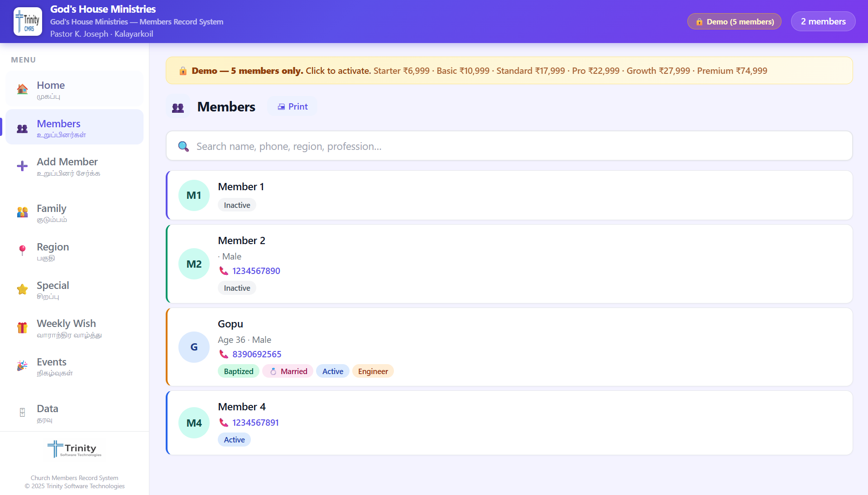Click Member 4's phone number link
The image size is (868, 495).
click(x=255, y=423)
